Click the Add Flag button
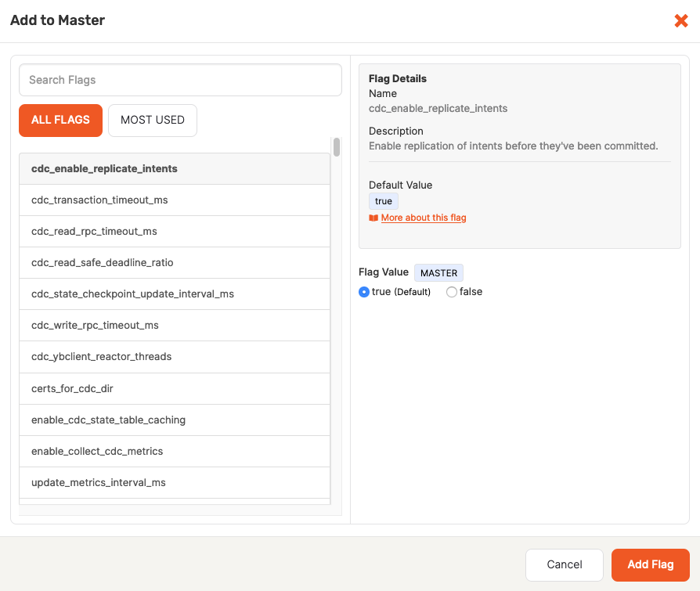Viewport: 700px width, 591px height. 651,564
